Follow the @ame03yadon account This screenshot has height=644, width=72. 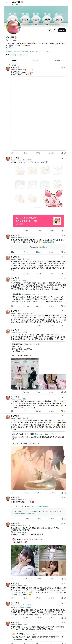coord(62,30)
